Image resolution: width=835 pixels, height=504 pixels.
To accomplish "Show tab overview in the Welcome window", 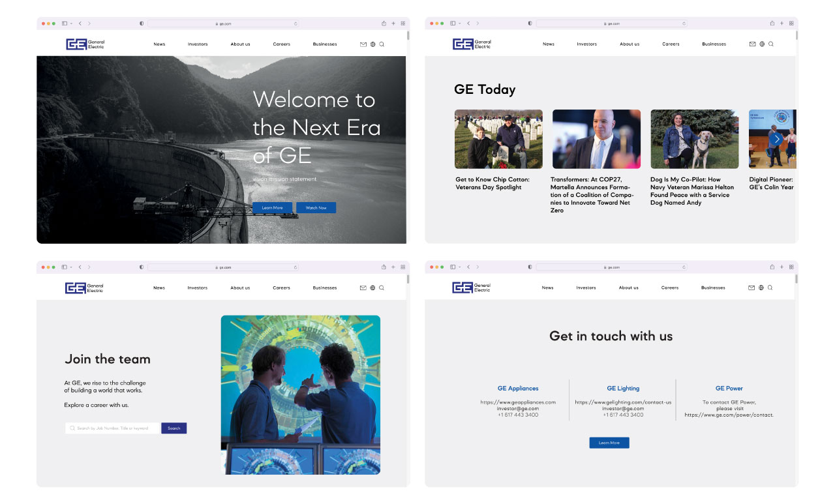I will click(x=403, y=23).
